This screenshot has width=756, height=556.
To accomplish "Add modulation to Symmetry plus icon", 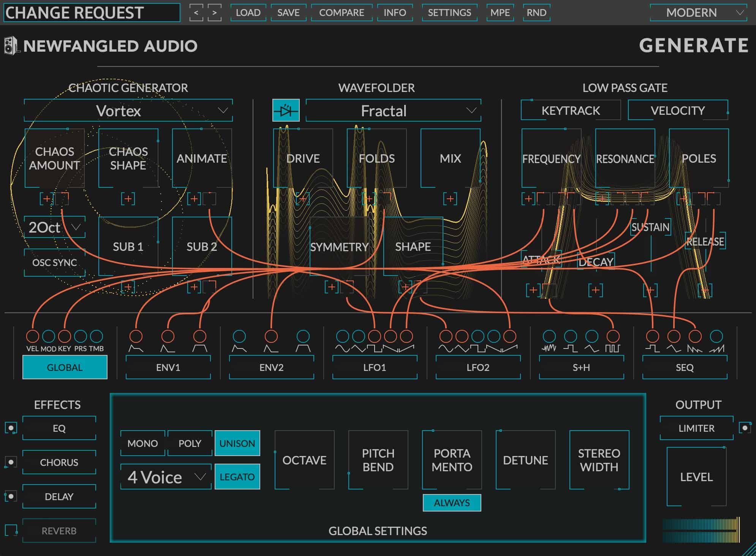I will pos(332,287).
